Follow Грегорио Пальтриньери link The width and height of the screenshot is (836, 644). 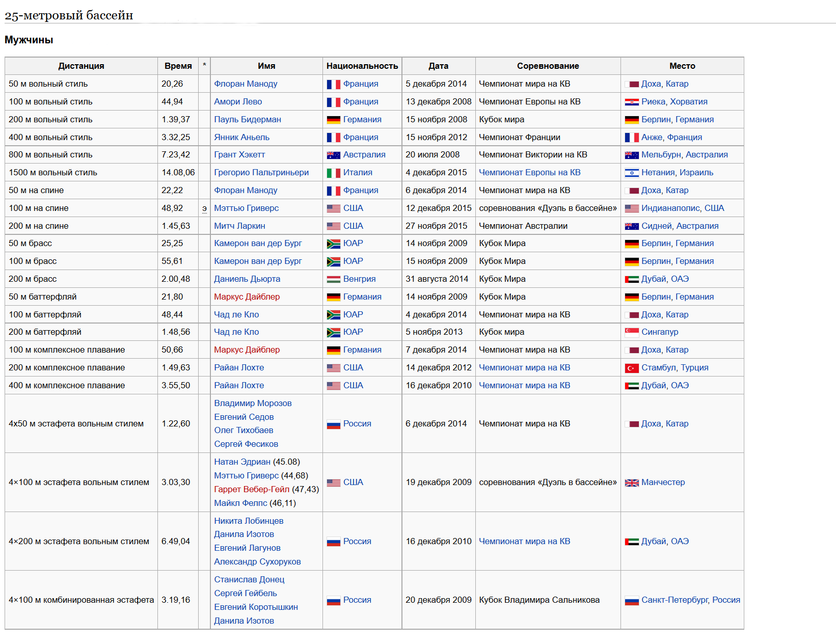click(261, 173)
